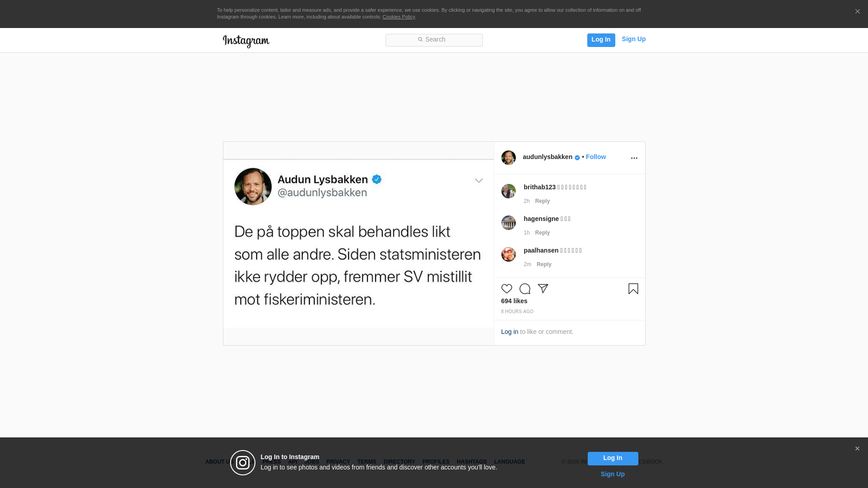
Task: Click the 1h timestamp on hagensigne's comment
Action: click(x=527, y=233)
